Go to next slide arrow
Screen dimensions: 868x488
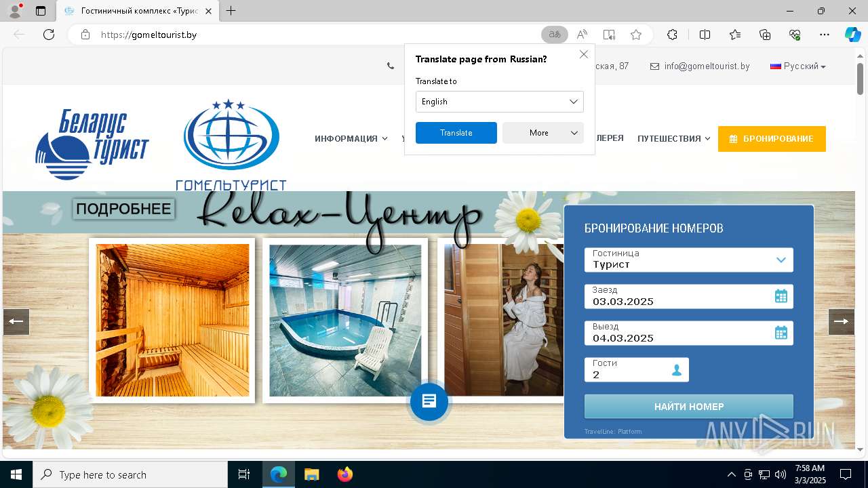842,322
